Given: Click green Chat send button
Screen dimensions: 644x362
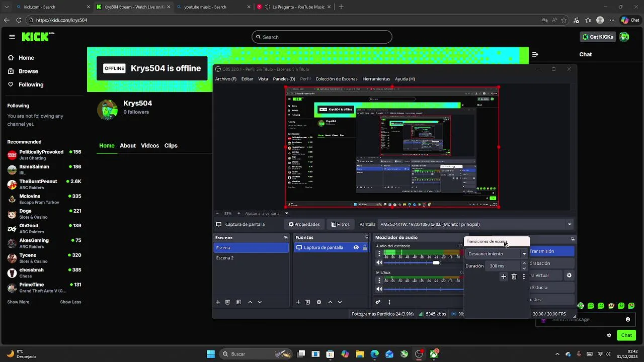Looking at the screenshot, I should pyautogui.click(x=626, y=335).
